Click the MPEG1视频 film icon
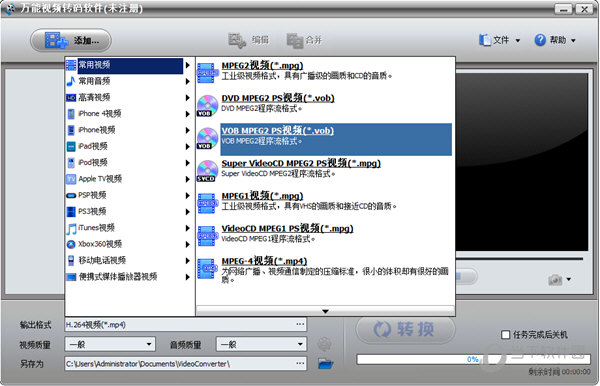Viewport: 600px width, 386px height. [x=207, y=203]
